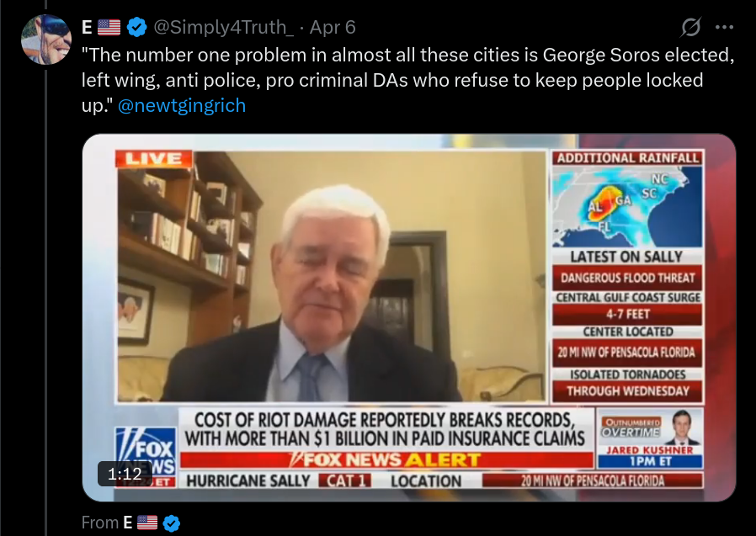This screenshot has height=536, width=756.
Task: Click the red LIVE badge in video
Action: click(x=154, y=158)
